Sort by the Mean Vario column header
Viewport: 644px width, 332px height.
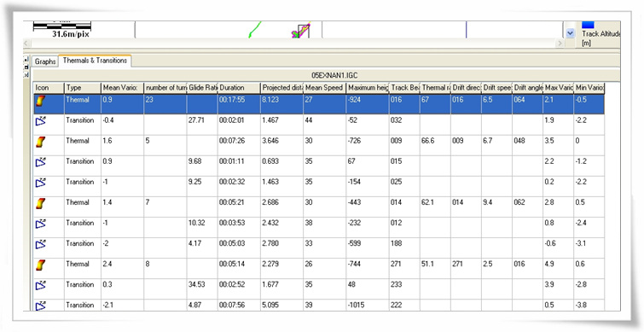click(x=122, y=88)
